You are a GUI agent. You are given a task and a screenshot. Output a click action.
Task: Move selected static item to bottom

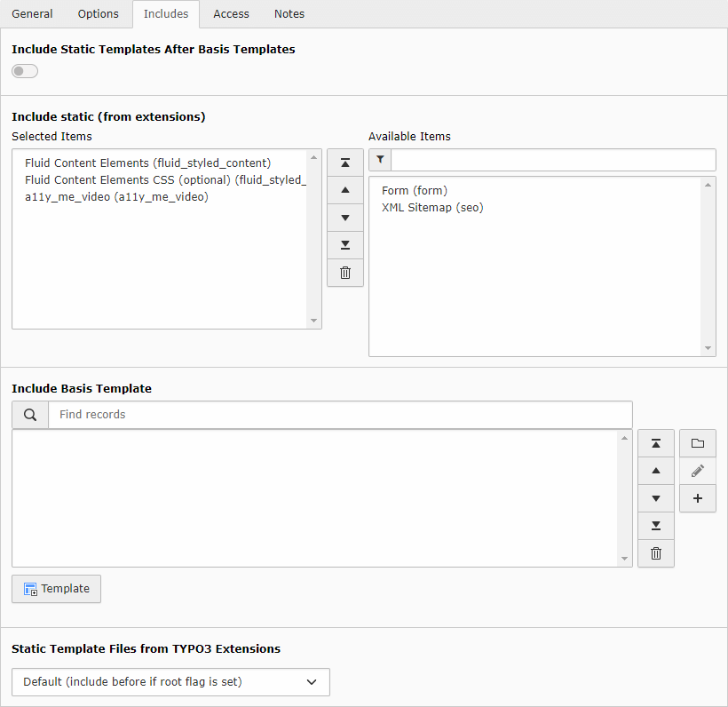(345, 245)
